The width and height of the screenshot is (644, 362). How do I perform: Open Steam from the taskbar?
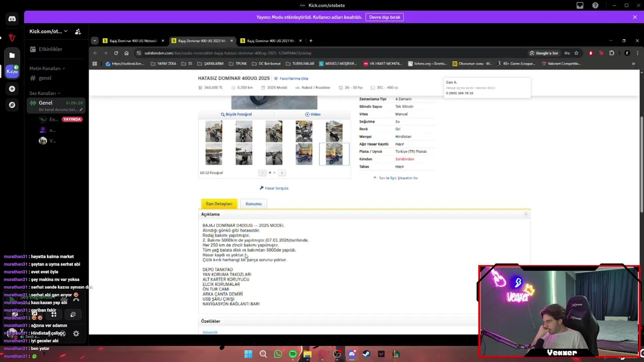[366, 354]
